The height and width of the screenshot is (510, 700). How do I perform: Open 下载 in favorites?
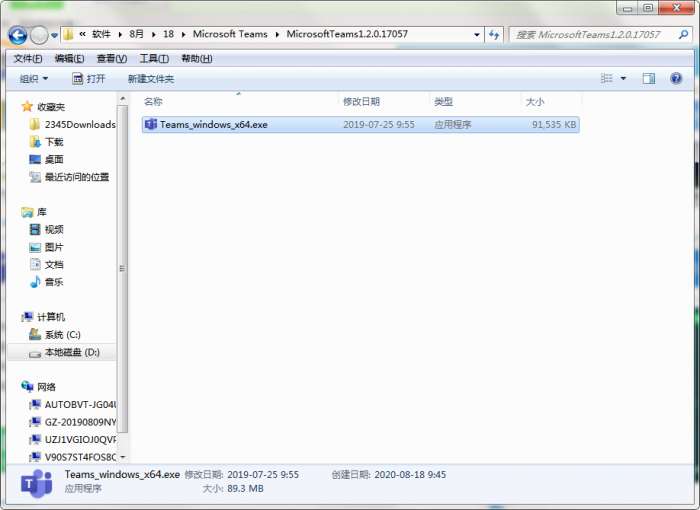pyautogui.click(x=54, y=142)
